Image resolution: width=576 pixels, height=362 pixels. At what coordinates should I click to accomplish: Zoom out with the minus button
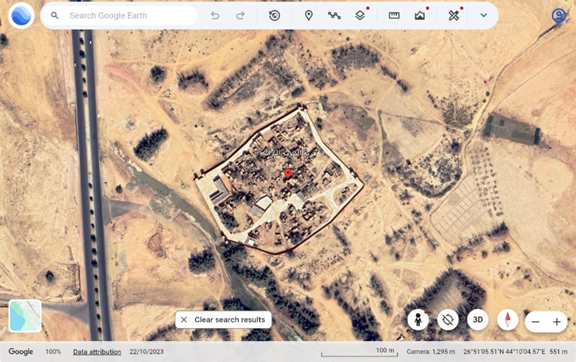click(536, 322)
